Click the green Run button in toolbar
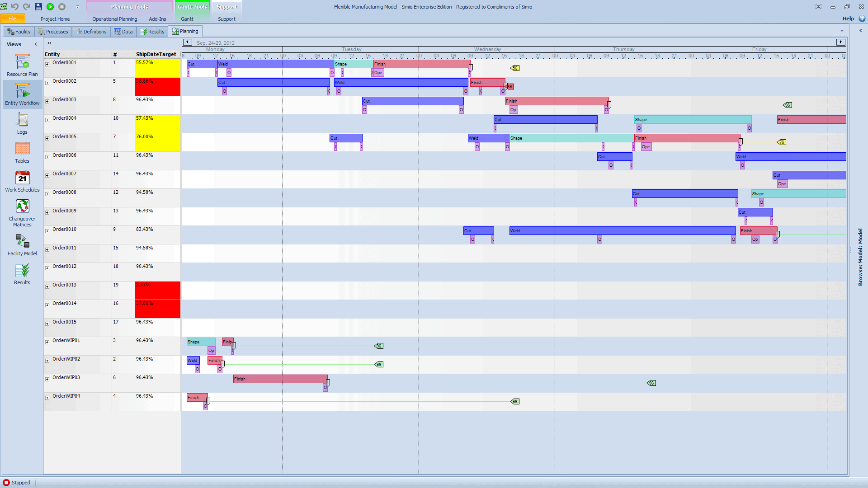This screenshot has width=868, height=488. tap(50, 7)
